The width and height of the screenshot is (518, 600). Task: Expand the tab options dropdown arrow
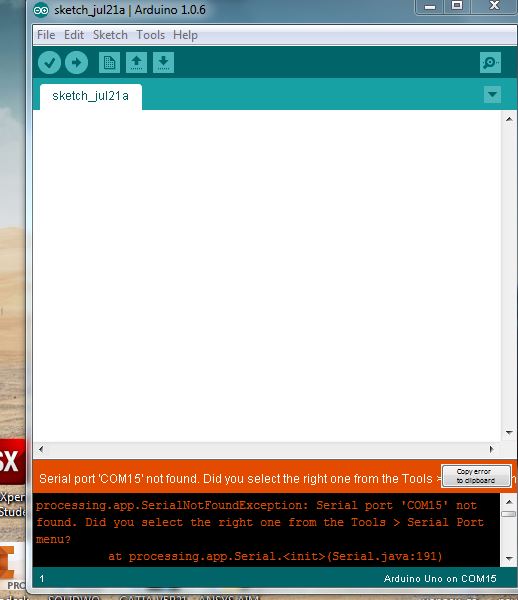pyautogui.click(x=492, y=94)
